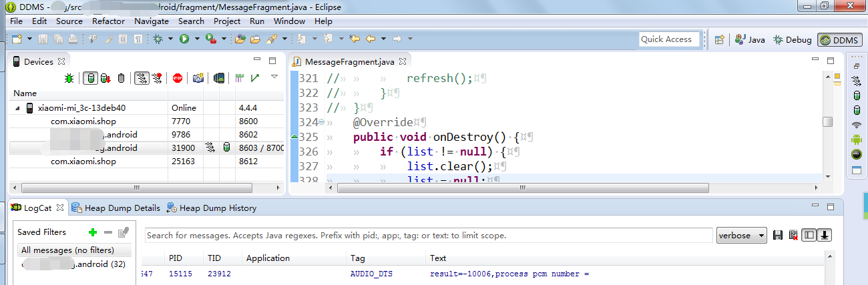Viewport: 868px width, 285px height.
Task: Switch to the Debug perspective
Action: pos(792,39)
